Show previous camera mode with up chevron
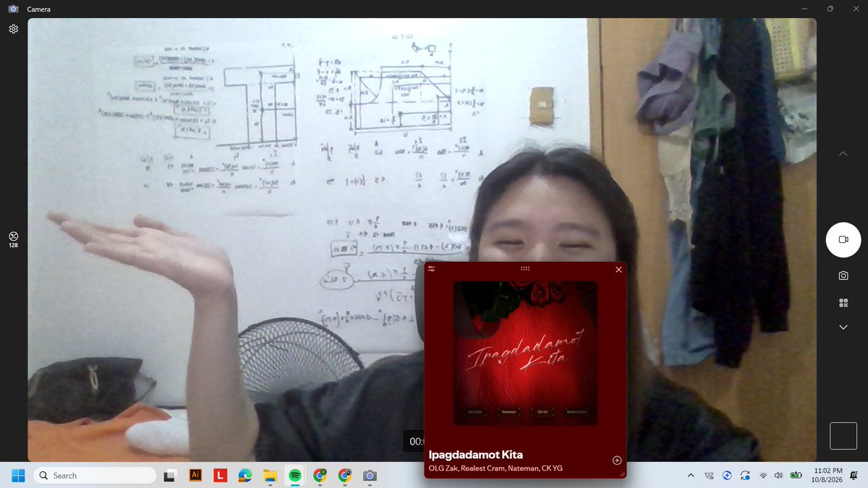This screenshot has width=868, height=488. coord(843,154)
